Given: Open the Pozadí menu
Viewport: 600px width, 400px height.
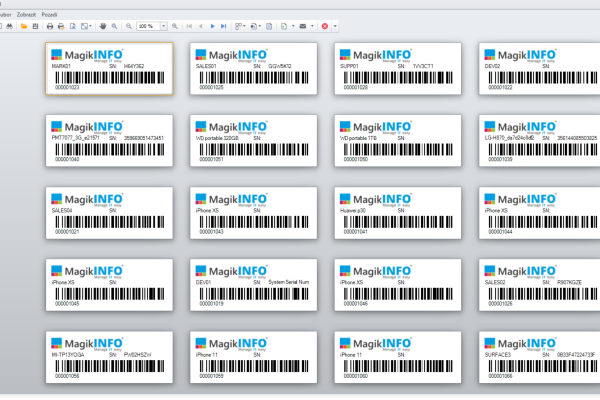Looking at the screenshot, I should pos(49,15).
